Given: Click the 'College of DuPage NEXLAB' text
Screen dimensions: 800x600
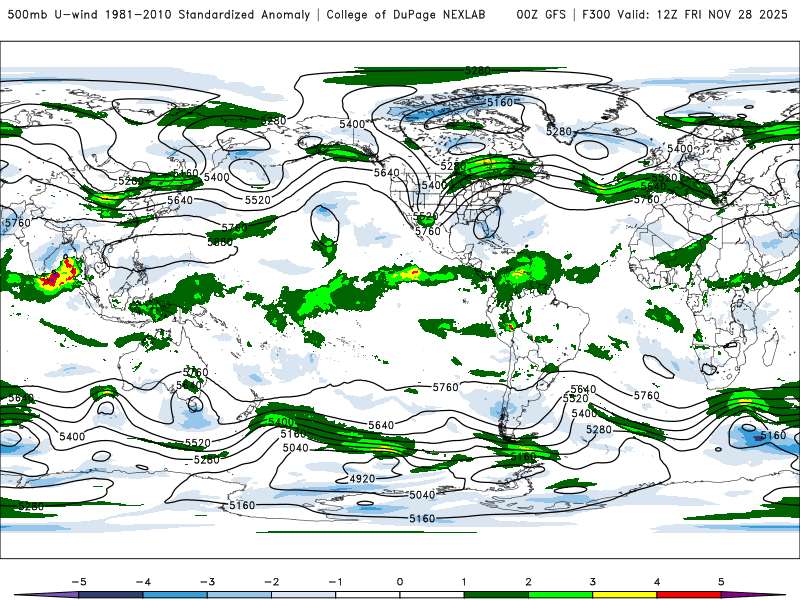Looking at the screenshot, I should tap(406, 14).
